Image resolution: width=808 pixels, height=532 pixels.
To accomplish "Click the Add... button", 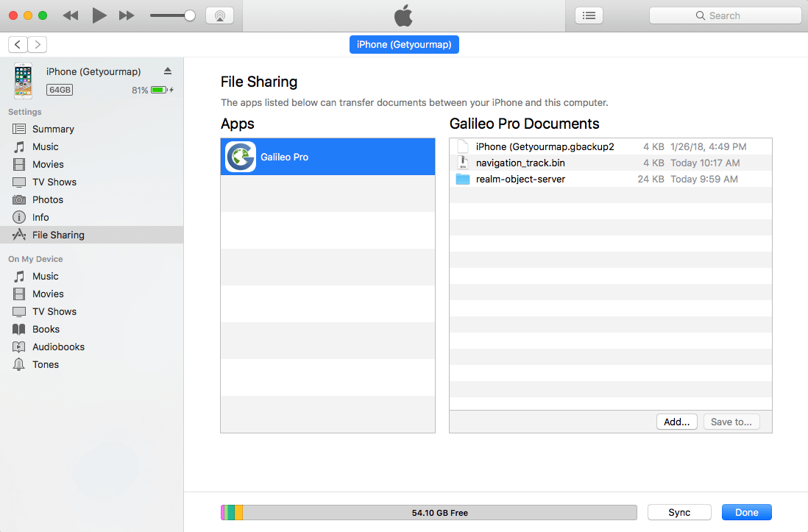I will (676, 422).
